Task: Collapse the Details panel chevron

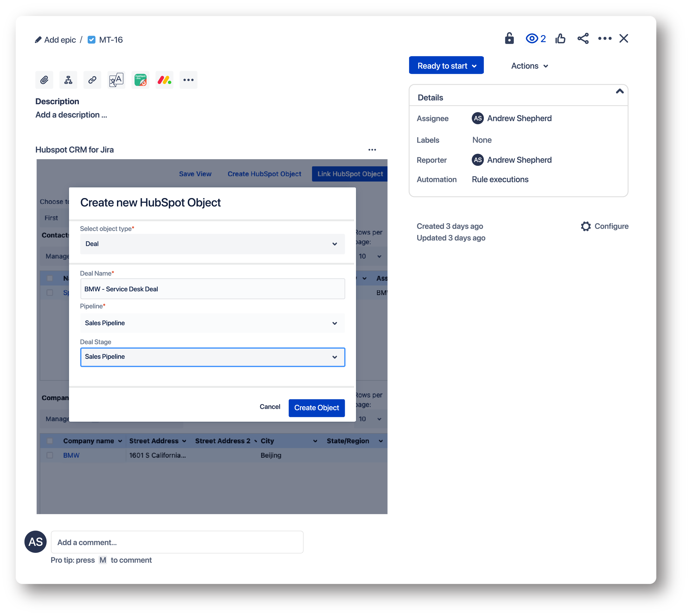Action: tap(620, 91)
